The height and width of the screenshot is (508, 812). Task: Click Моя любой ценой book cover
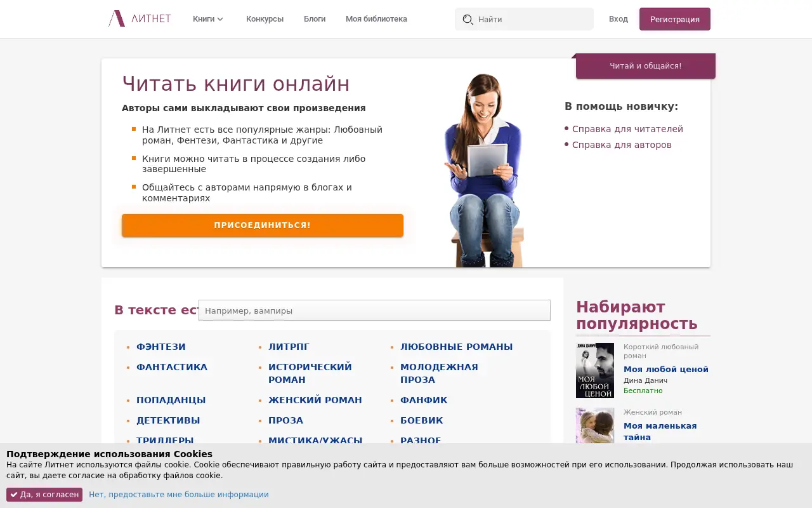pyautogui.click(x=595, y=370)
